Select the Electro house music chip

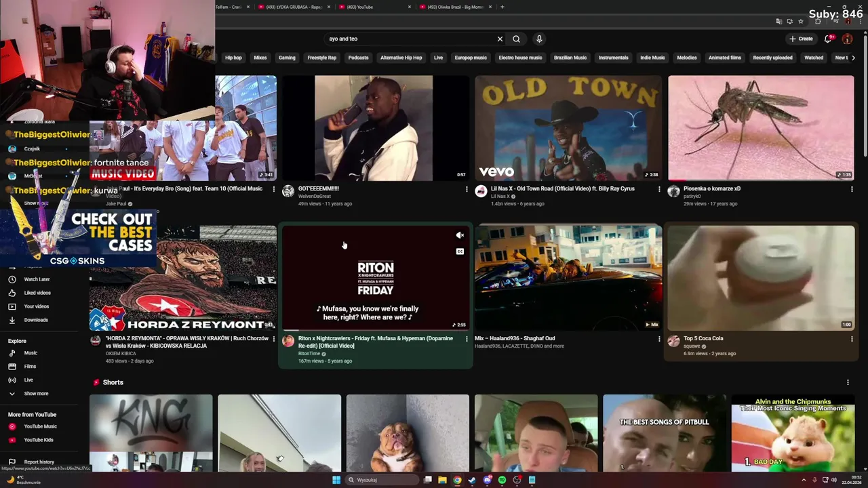[x=520, y=58]
